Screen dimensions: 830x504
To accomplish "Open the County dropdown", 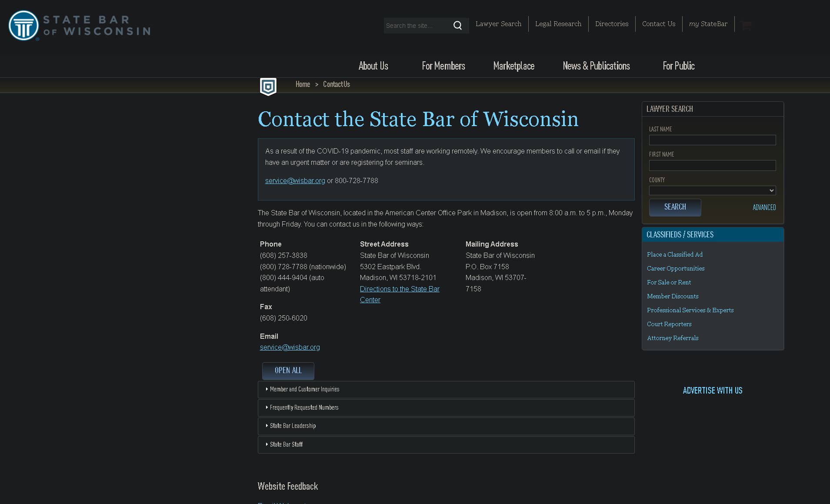I will (x=712, y=190).
